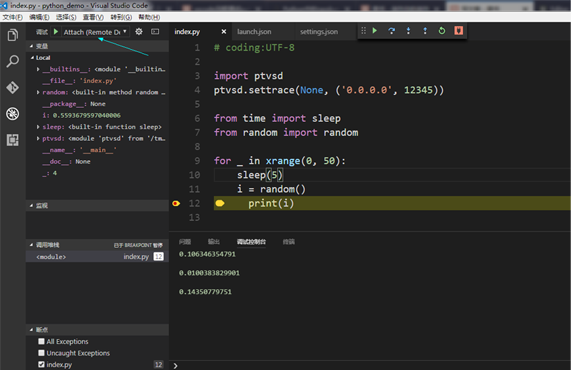
Task: Open the Attach (Remote Debug) configuration dropdown
Action: 95,32
